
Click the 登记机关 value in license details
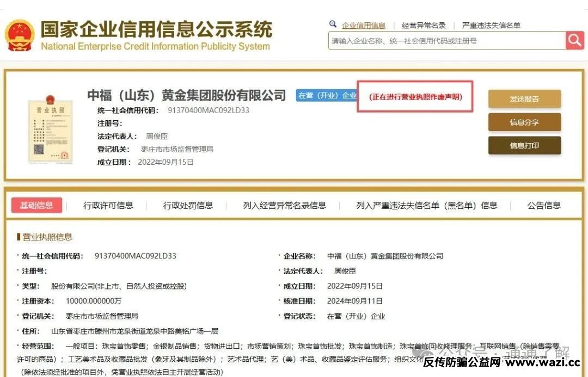tap(102, 316)
